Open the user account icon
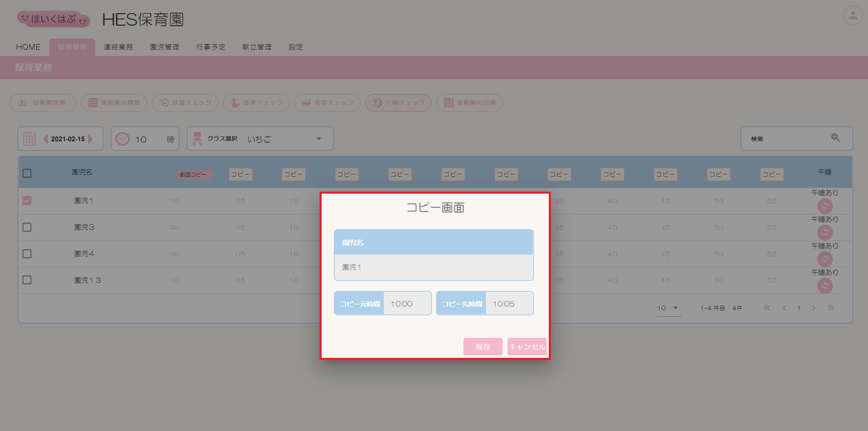 (853, 16)
